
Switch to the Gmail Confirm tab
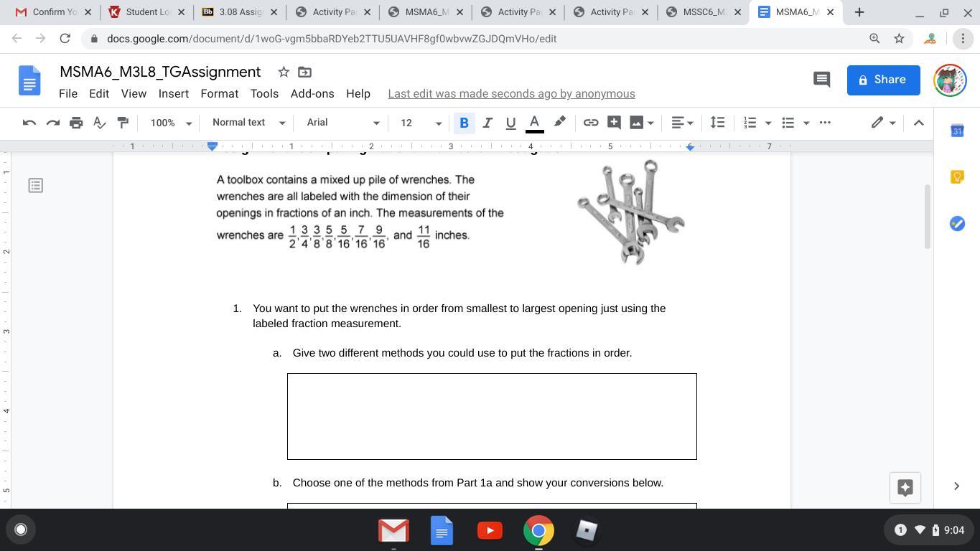52,12
